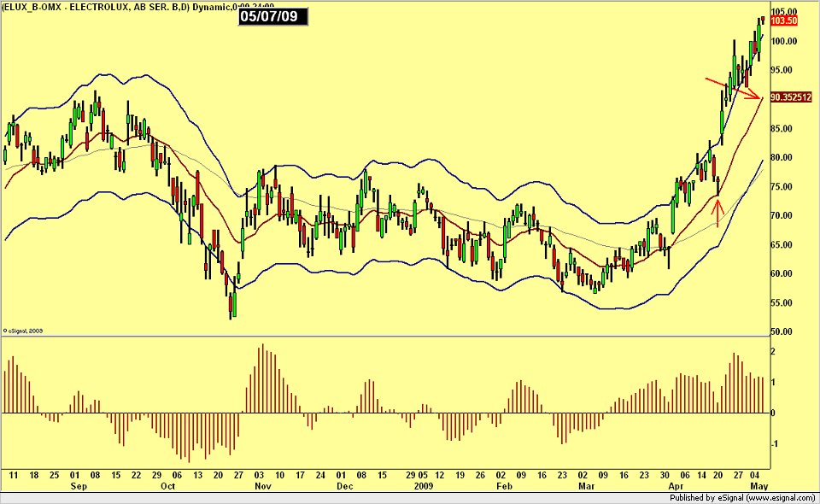
Task: Select the 2009 year label
Action: click(424, 486)
